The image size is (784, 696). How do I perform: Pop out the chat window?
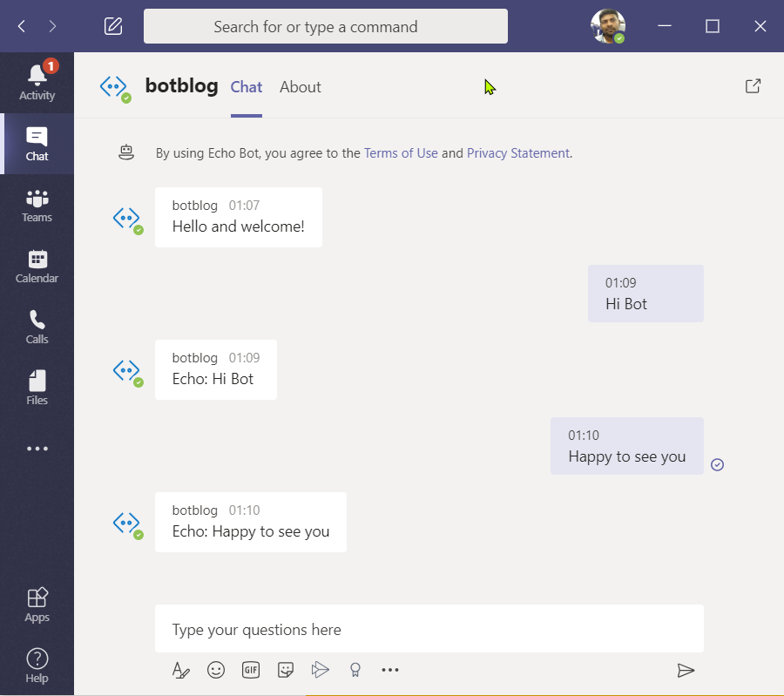pos(753,86)
